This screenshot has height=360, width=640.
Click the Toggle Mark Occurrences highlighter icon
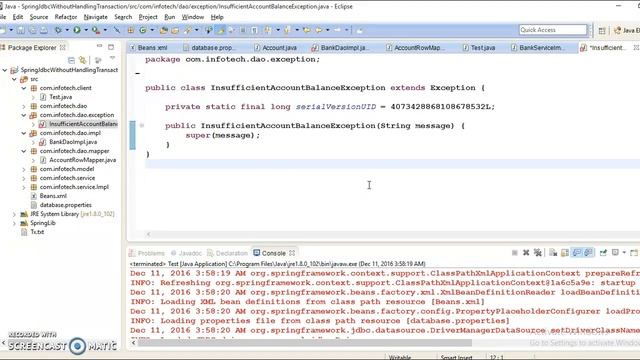pos(221,30)
